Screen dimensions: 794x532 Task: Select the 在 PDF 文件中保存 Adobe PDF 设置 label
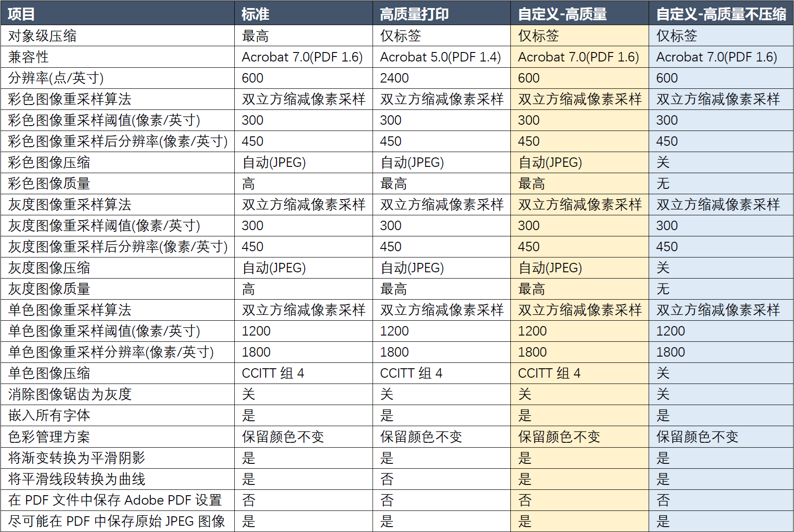[x=115, y=500]
